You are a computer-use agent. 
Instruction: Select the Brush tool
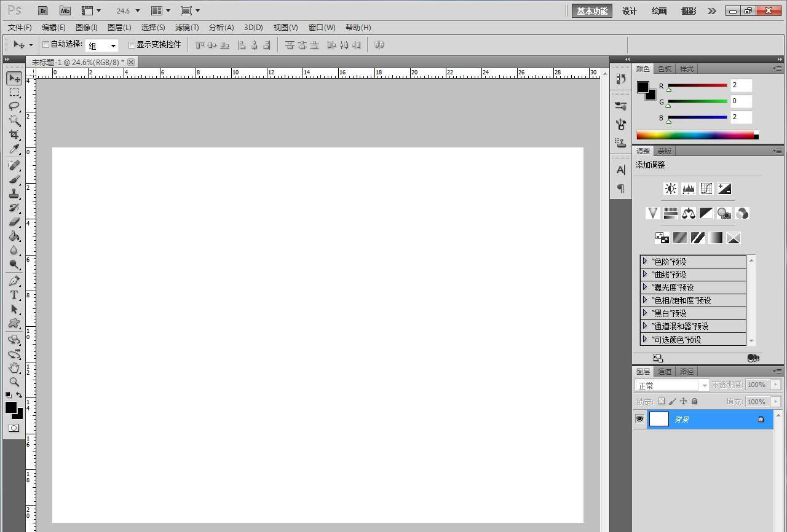coord(14,179)
